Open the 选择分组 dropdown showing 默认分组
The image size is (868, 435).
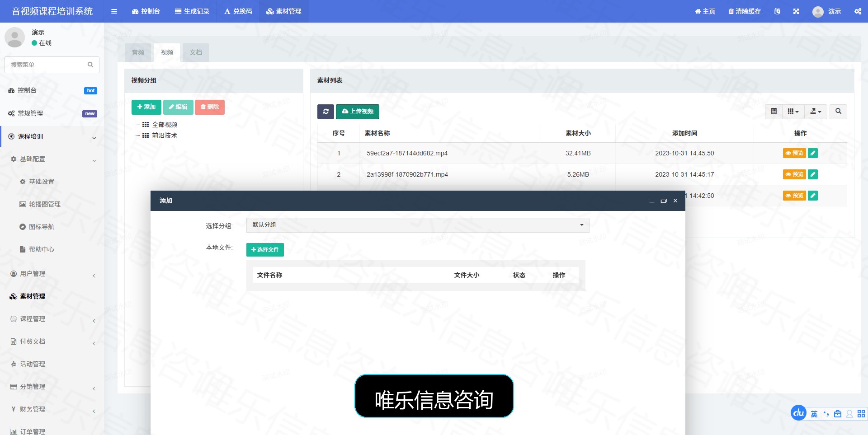pos(418,225)
